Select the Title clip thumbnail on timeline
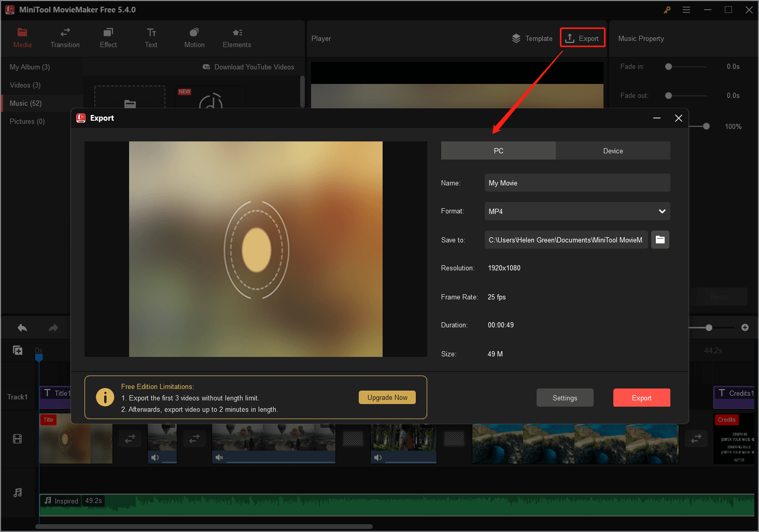The width and height of the screenshot is (759, 532). [76, 438]
